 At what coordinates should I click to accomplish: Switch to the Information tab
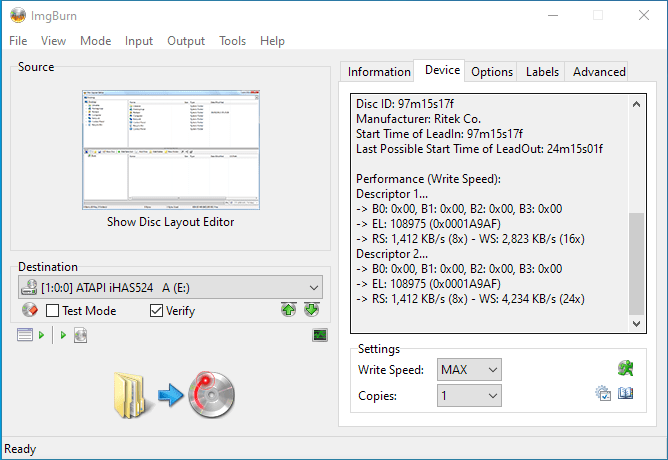tap(379, 72)
